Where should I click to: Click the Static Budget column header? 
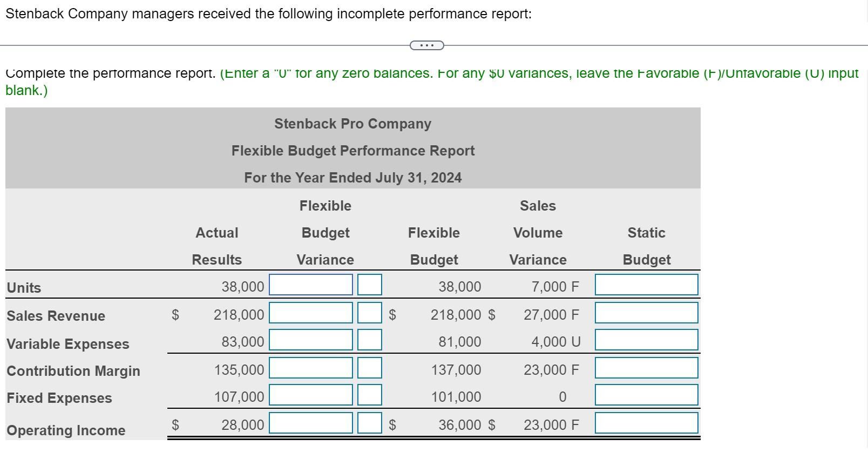point(647,246)
